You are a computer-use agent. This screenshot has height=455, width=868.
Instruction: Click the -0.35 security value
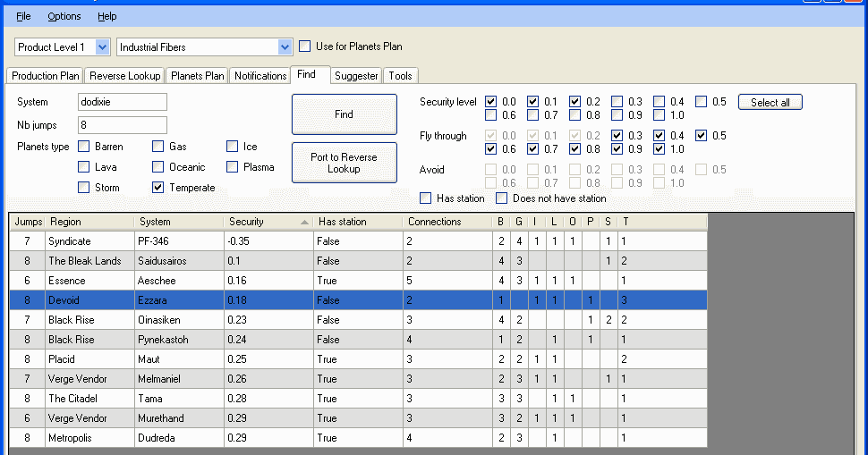[269, 241]
